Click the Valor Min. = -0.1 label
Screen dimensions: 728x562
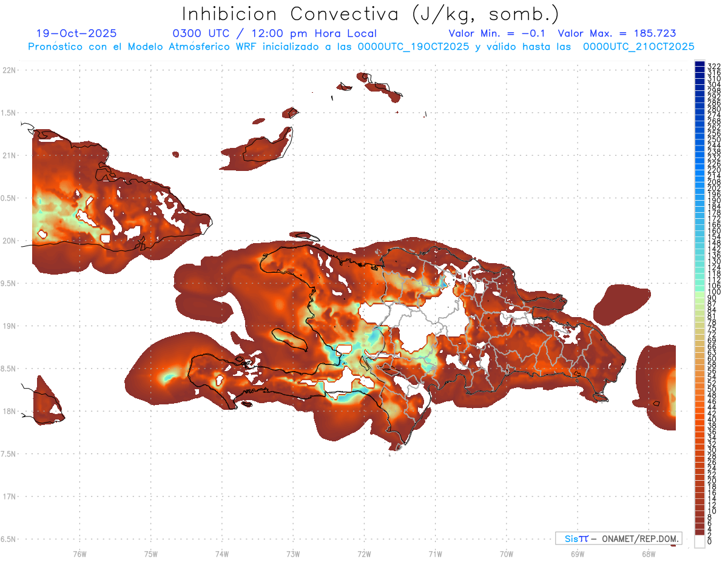point(497,34)
